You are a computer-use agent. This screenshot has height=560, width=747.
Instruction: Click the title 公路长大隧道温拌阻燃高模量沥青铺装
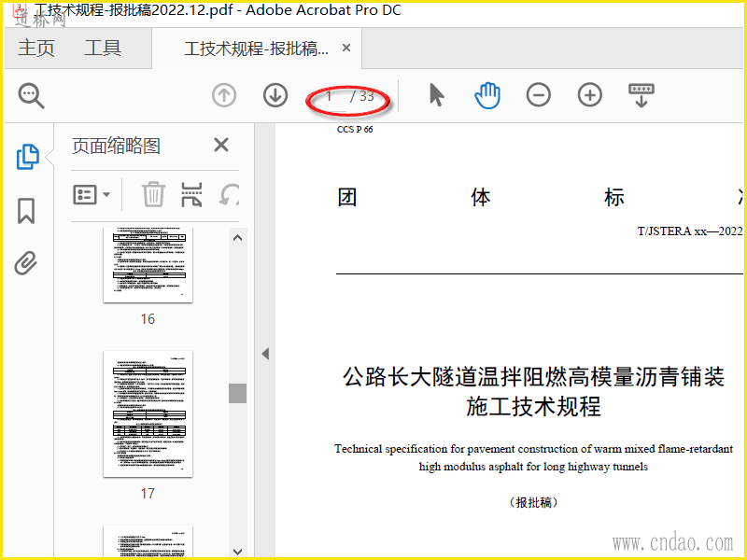click(x=533, y=377)
